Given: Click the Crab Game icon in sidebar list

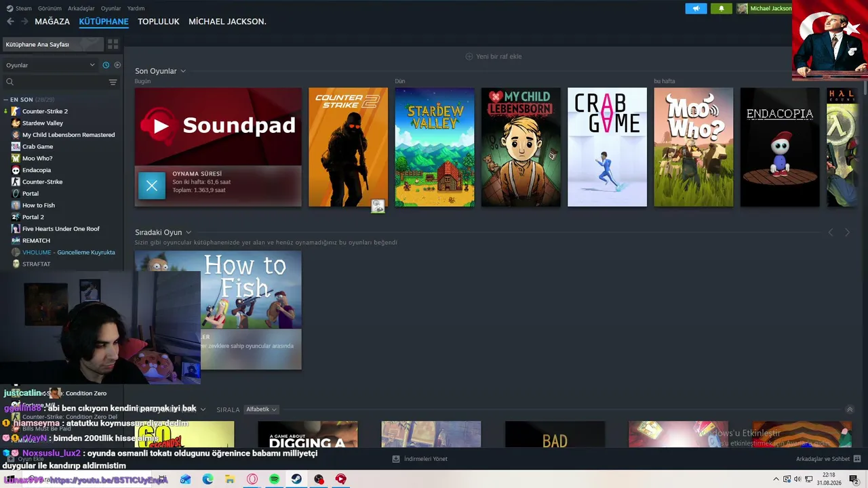Looking at the screenshot, I should click(x=16, y=146).
